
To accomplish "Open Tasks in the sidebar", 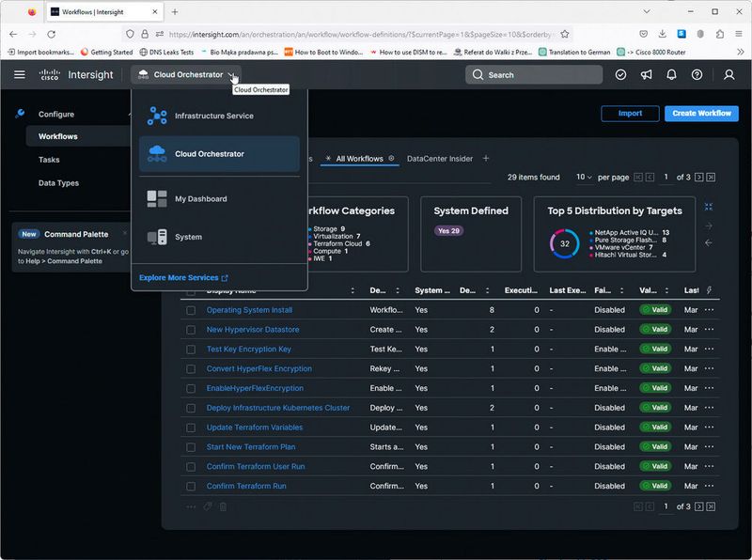I will pos(49,160).
